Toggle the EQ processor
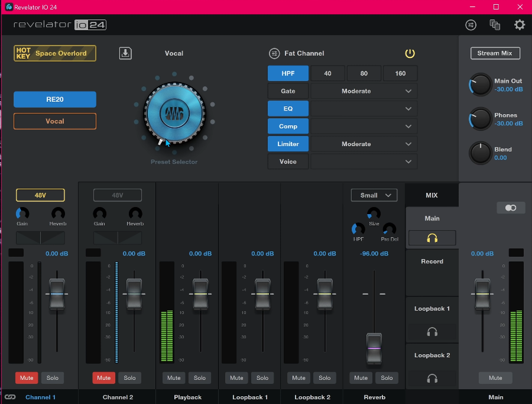 (x=288, y=109)
